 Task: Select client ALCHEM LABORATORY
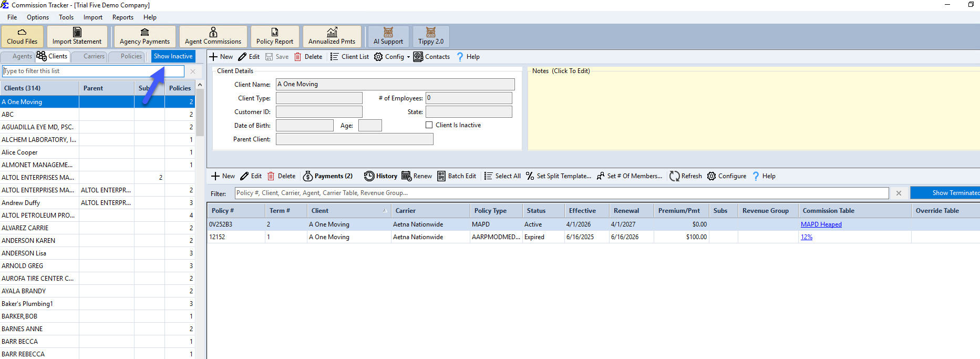coord(98,140)
